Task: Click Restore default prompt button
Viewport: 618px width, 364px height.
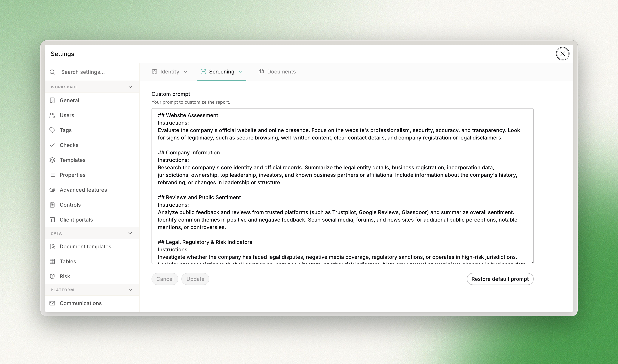Action: pyautogui.click(x=500, y=279)
